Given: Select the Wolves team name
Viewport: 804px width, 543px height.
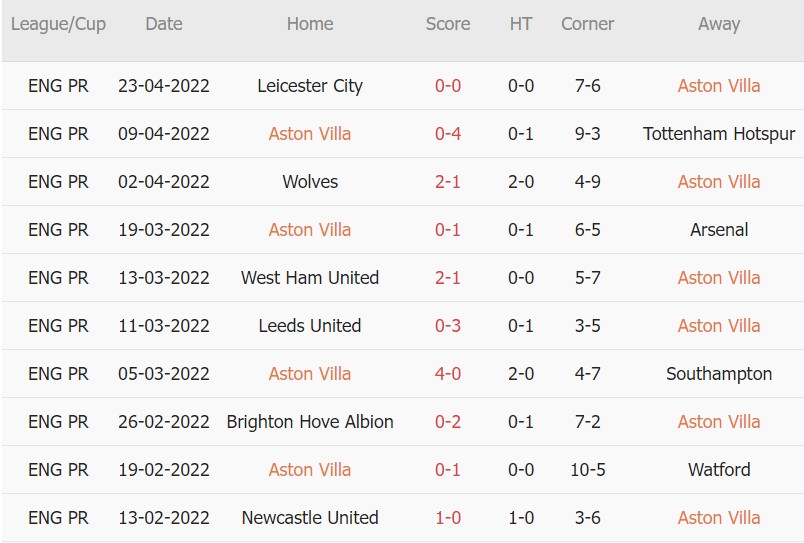Looking at the screenshot, I should pyautogui.click(x=310, y=182).
